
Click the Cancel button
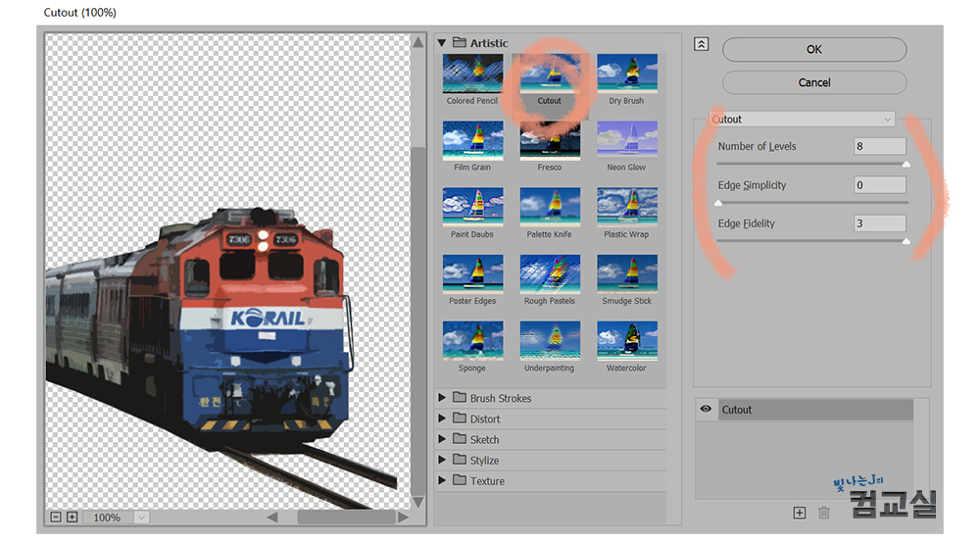tap(813, 82)
